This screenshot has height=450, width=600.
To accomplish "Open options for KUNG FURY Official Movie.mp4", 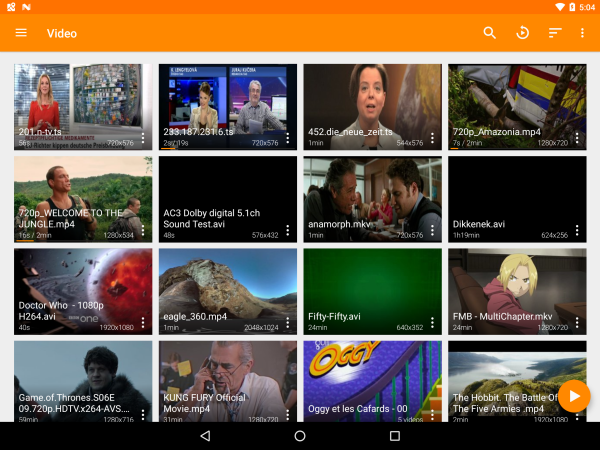I will pyautogui.click(x=288, y=414).
